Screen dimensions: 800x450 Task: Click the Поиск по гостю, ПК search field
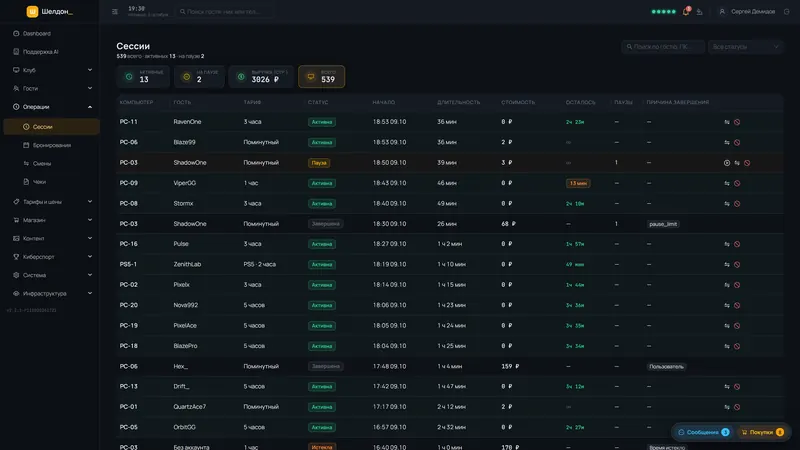(663, 46)
